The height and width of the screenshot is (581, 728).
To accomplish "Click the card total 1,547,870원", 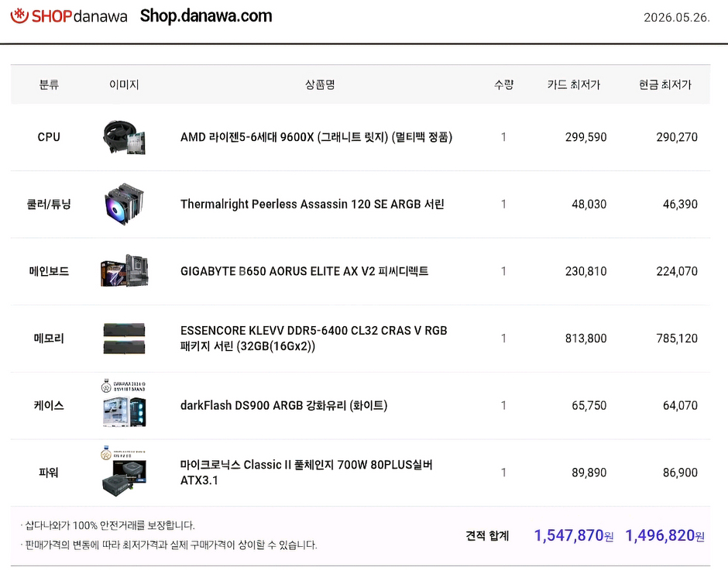I will tap(573, 535).
